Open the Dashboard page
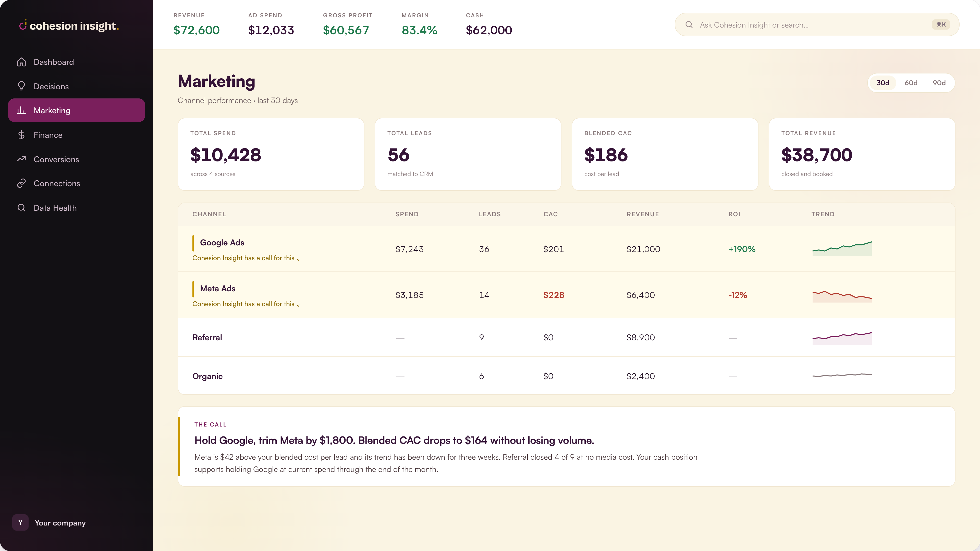Image resolution: width=980 pixels, height=551 pixels. tap(77, 62)
